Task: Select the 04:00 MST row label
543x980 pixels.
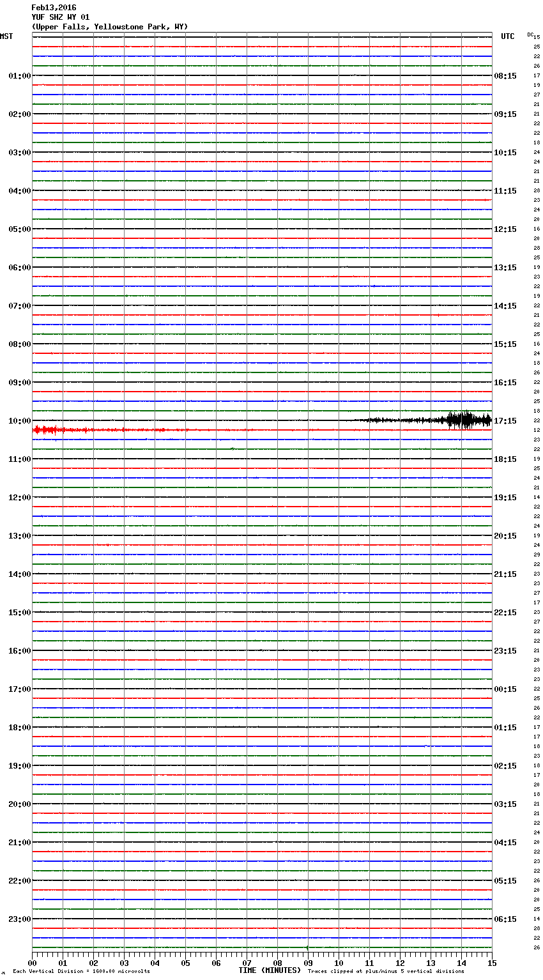Action: pyautogui.click(x=20, y=191)
